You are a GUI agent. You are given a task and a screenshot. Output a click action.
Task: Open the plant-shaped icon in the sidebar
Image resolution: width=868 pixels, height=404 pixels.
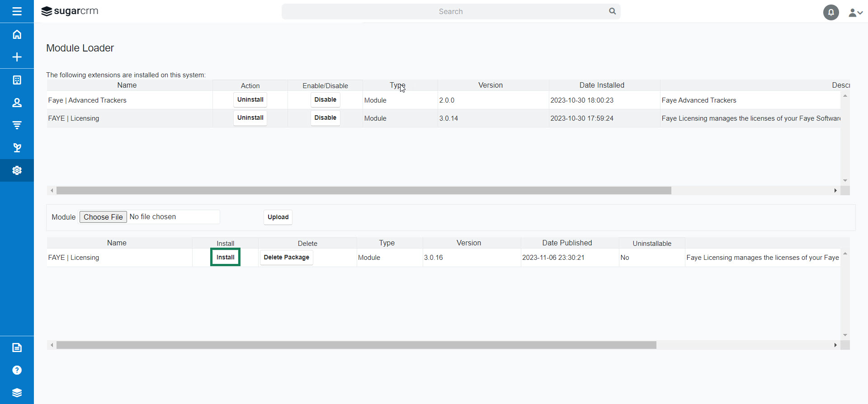point(17,148)
